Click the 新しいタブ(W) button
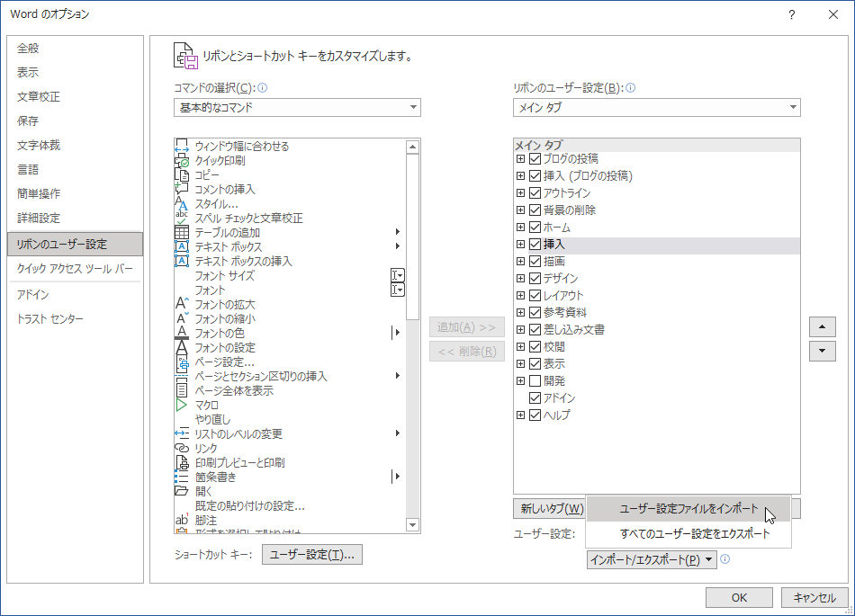This screenshot has width=855, height=616. pos(550,509)
